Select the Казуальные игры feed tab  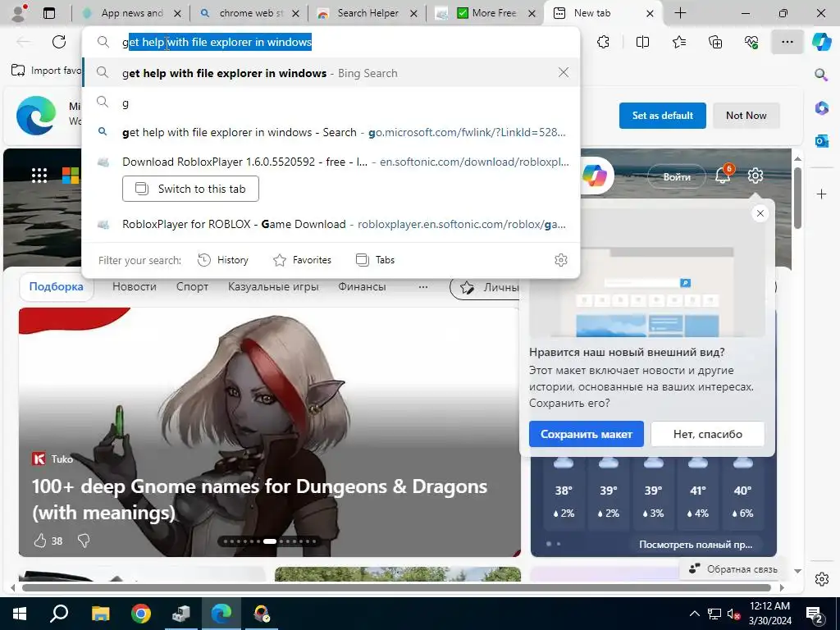(x=273, y=286)
